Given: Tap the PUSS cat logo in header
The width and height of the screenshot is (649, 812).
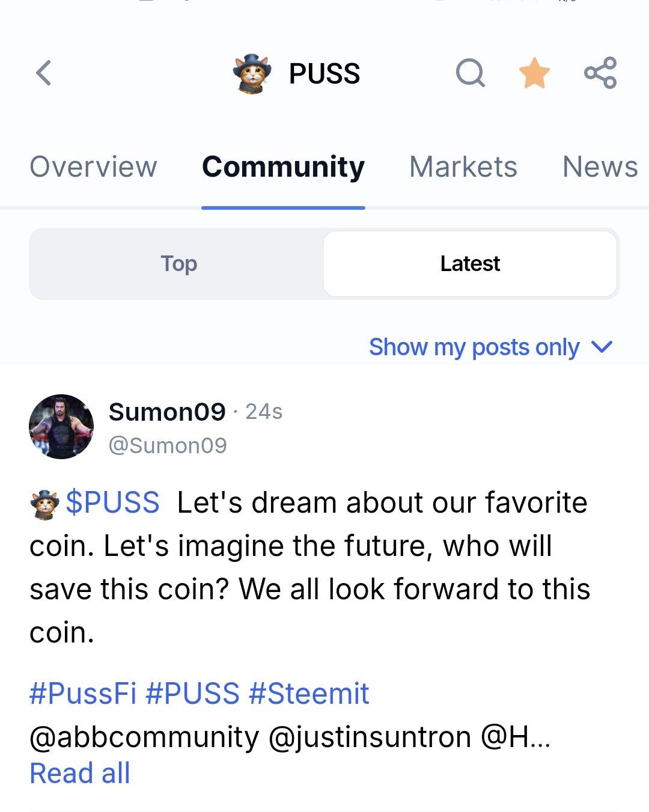Looking at the screenshot, I should (x=252, y=74).
